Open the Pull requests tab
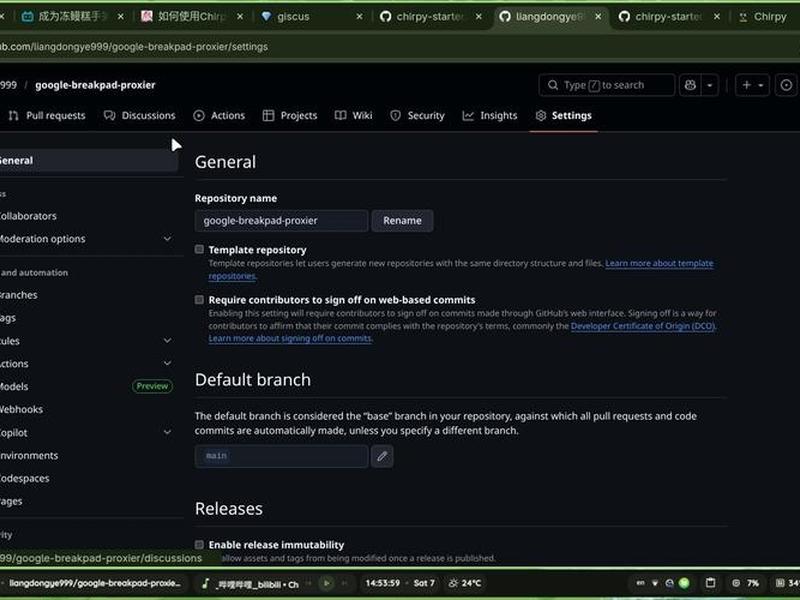Viewport: 800px width, 600px height. pos(47,116)
